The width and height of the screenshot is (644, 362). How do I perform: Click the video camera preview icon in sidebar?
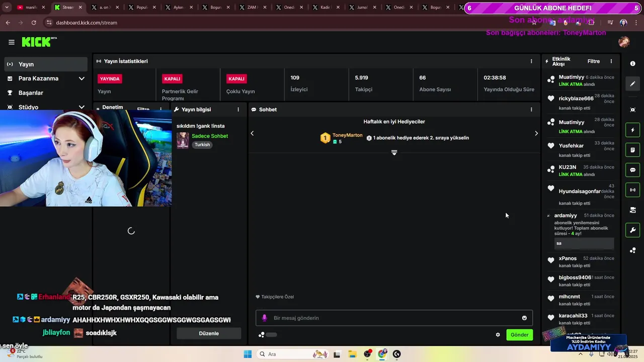click(632, 210)
